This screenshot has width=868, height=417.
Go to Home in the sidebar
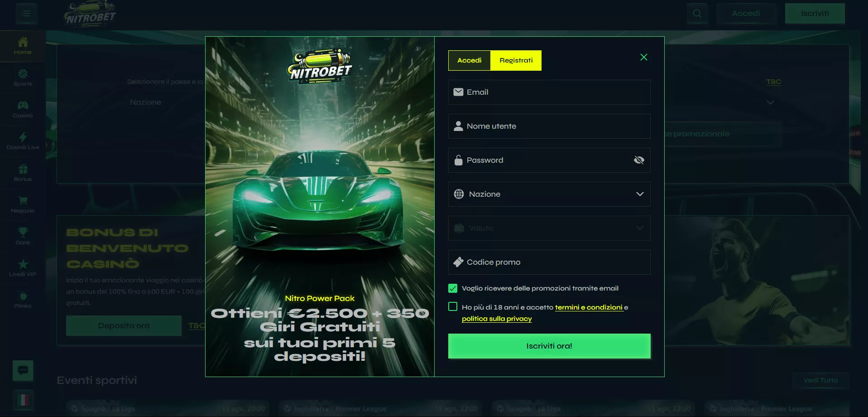click(23, 46)
